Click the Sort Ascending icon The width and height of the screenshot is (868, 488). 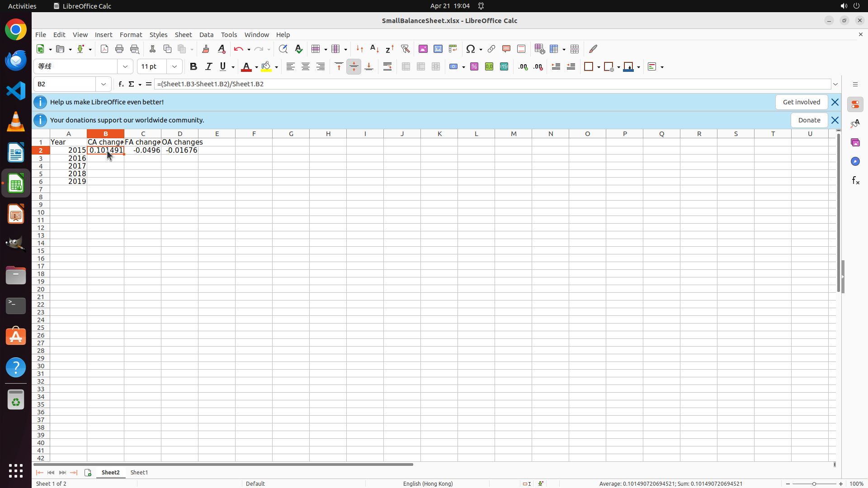click(374, 49)
